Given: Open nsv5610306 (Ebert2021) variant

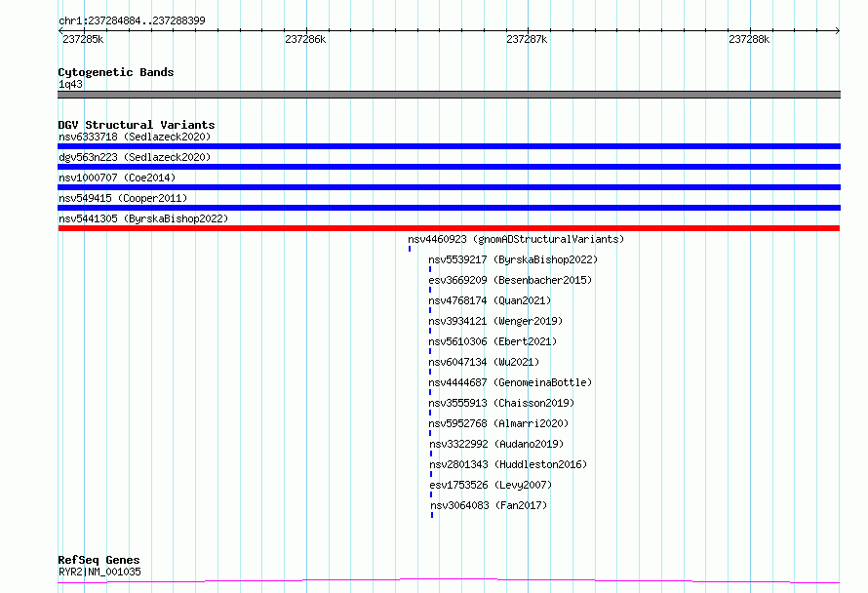Looking at the screenshot, I should (493, 341).
